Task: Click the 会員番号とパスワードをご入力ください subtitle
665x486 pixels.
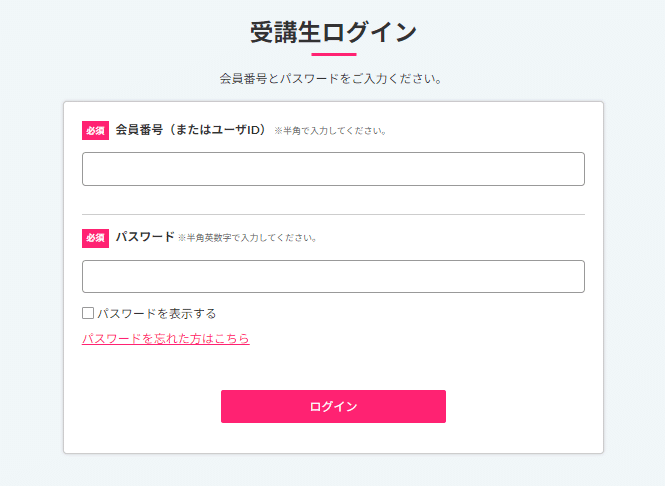Action: click(331, 79)
